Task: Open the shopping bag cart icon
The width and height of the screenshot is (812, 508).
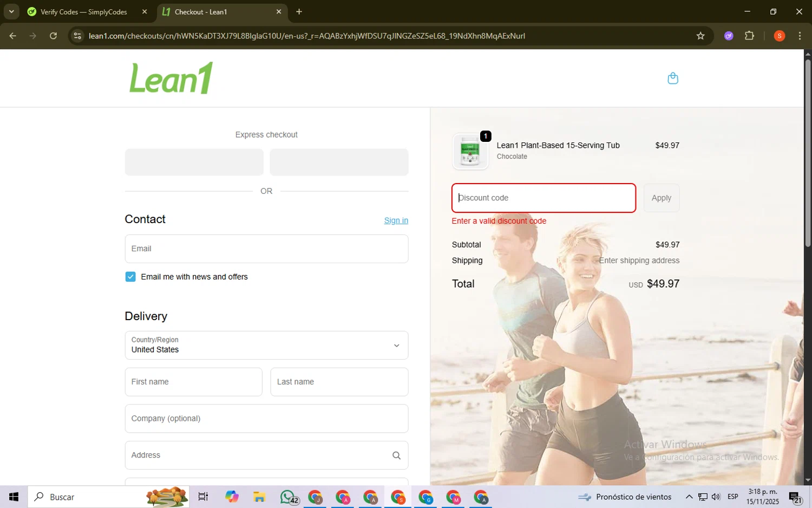Action: pyautogui.click(x=673, y=79)
